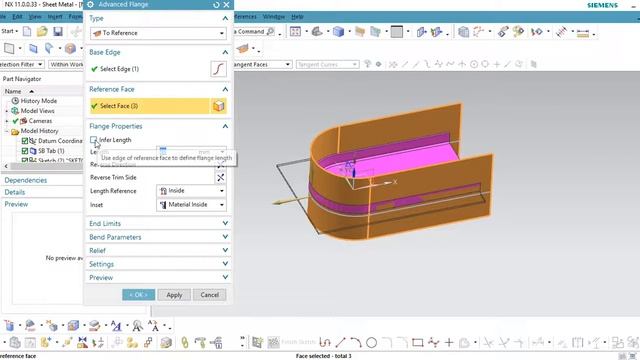Click the cube face icon beside Select Face
The width and height of the screenshot is (640, 360).
[x=218, y=106]
